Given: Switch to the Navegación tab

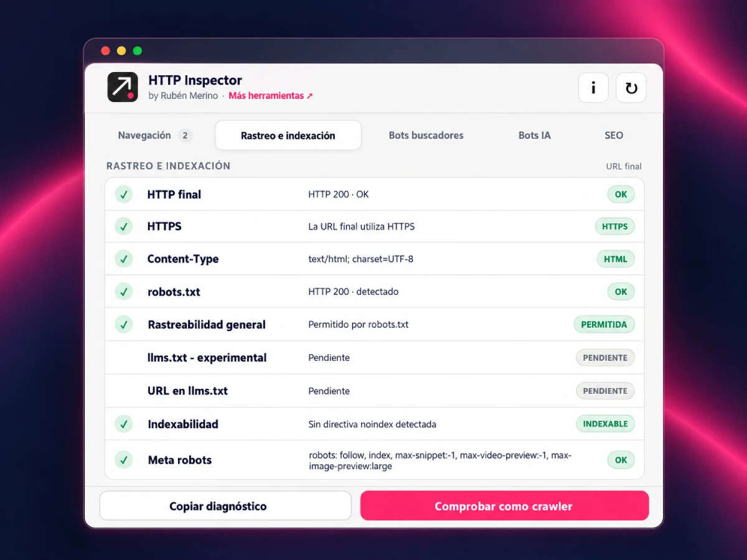Looking at the screenshot, I should click(154, 135).
